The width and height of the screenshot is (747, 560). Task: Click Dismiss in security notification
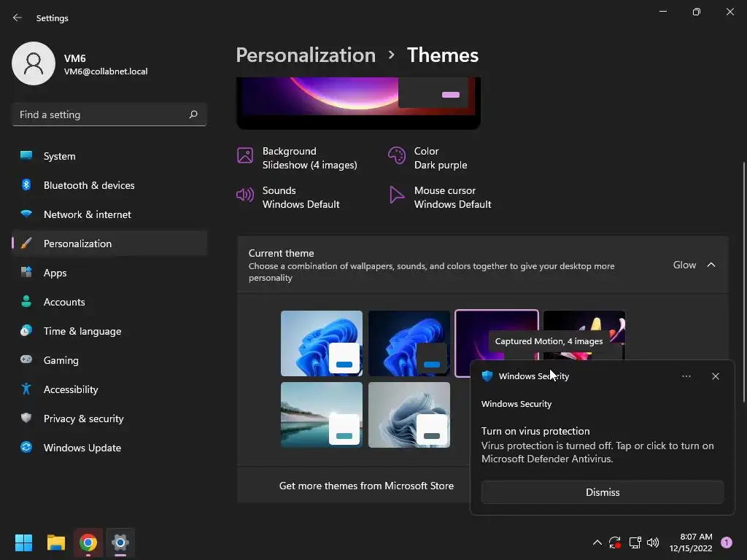click(602, 492)
